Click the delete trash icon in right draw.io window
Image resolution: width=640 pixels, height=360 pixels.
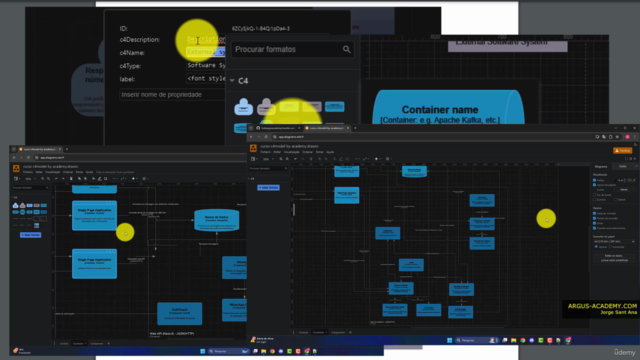pyautogui.click(x=311, y=159)
